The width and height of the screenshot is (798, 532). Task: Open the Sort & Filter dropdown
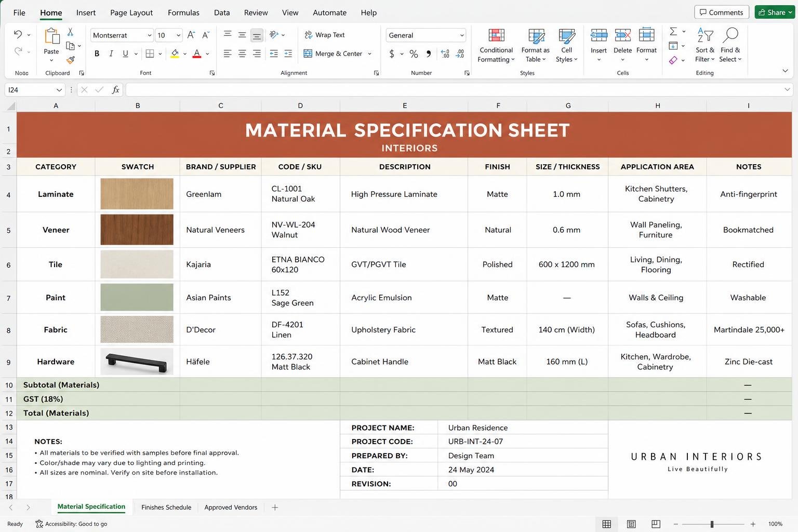705,45
